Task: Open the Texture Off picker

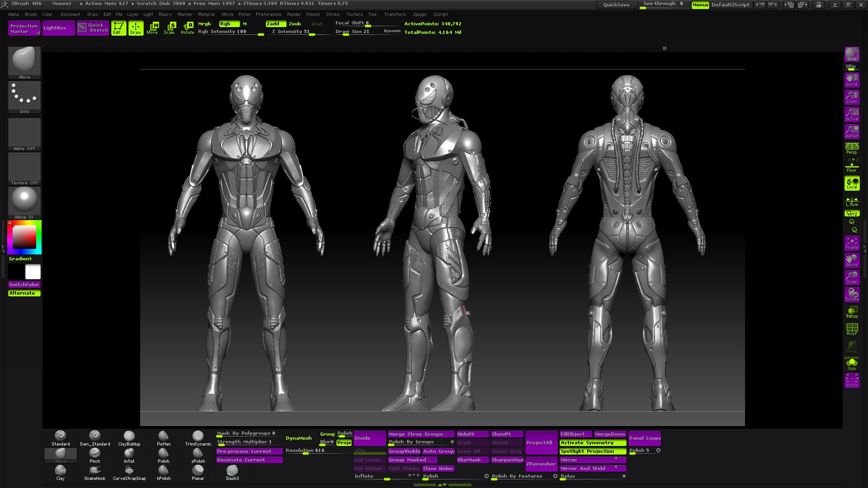Action: 24,169
